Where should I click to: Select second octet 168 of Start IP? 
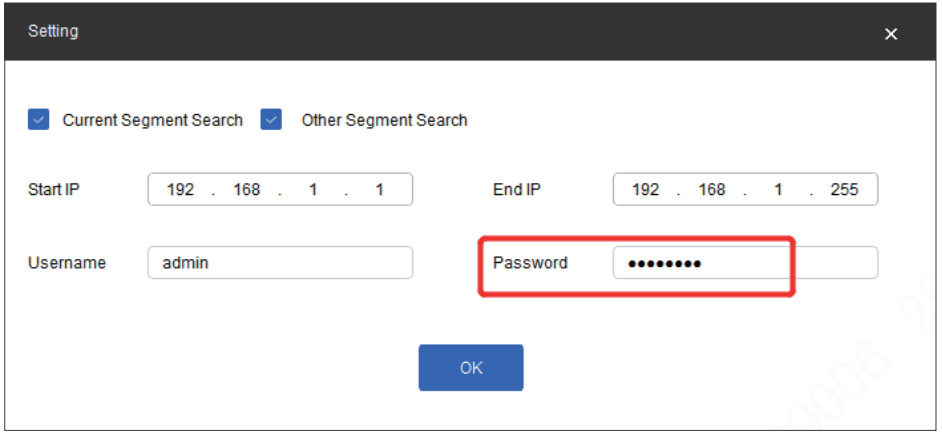point(246,190)
